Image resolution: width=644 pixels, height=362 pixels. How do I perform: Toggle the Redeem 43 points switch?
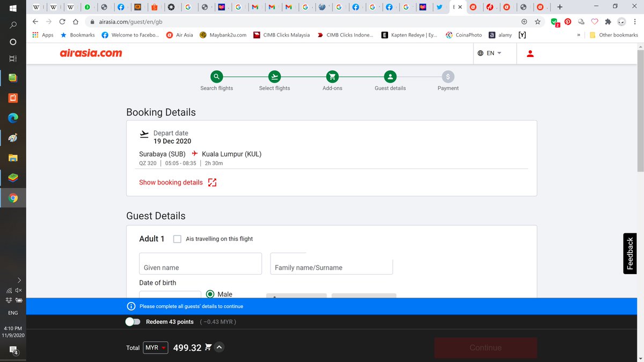(x=133, y=322)
